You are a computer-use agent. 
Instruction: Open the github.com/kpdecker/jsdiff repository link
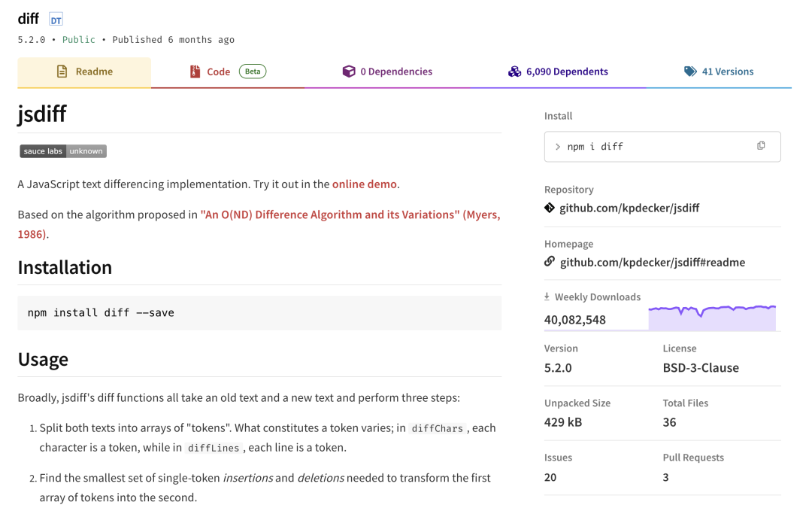point(629,208)
